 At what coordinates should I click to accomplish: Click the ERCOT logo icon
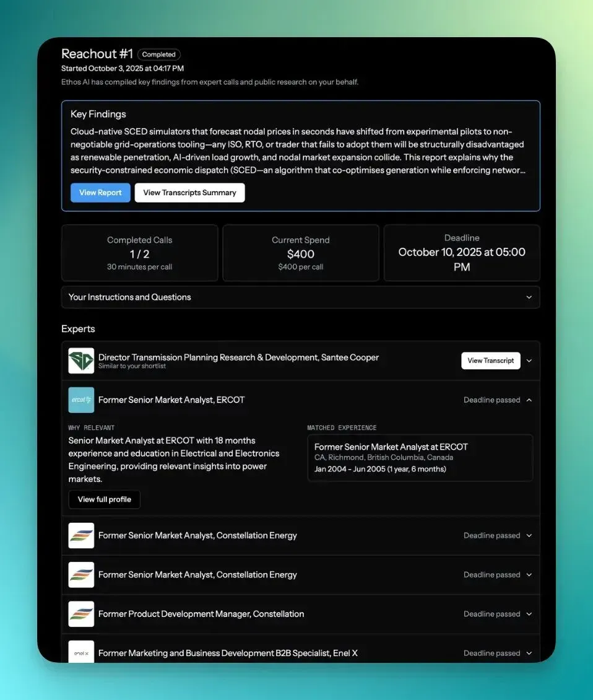[x=81, y=400]
